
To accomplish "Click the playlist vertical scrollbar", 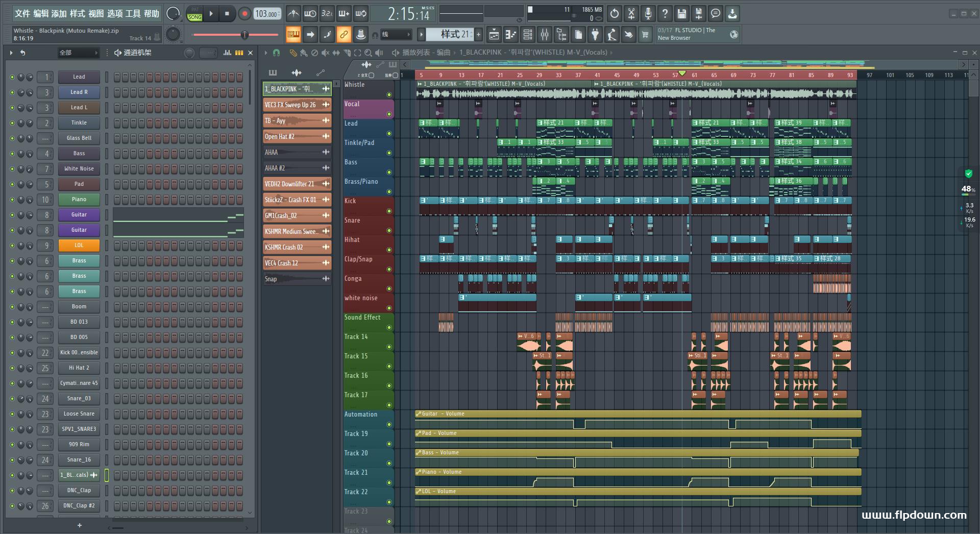I will tap(974, 88).
